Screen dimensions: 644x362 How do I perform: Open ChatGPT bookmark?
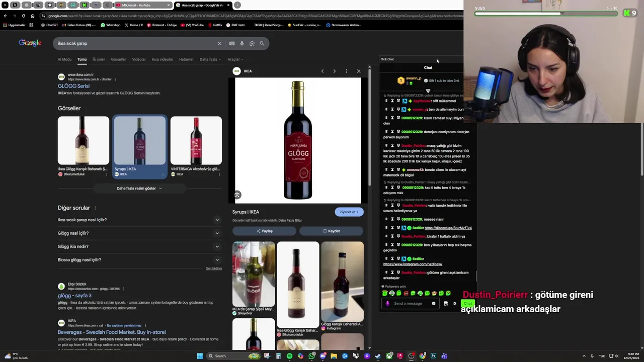pos(49,25)
